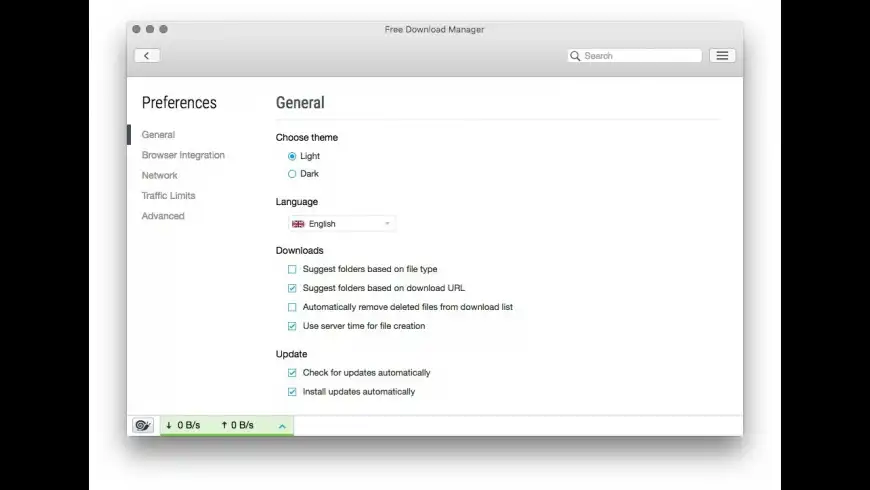Image resolution: width=870 pixels, height=490 pixels.
Task: Uncheck Install updates automatically
Action: point(292,392)
